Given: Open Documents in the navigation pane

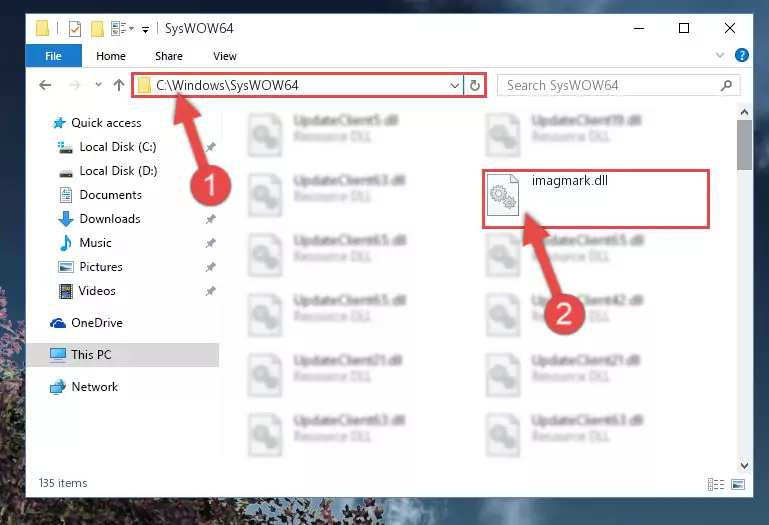Looking at the screenshot, I should (x=110, y=195).
